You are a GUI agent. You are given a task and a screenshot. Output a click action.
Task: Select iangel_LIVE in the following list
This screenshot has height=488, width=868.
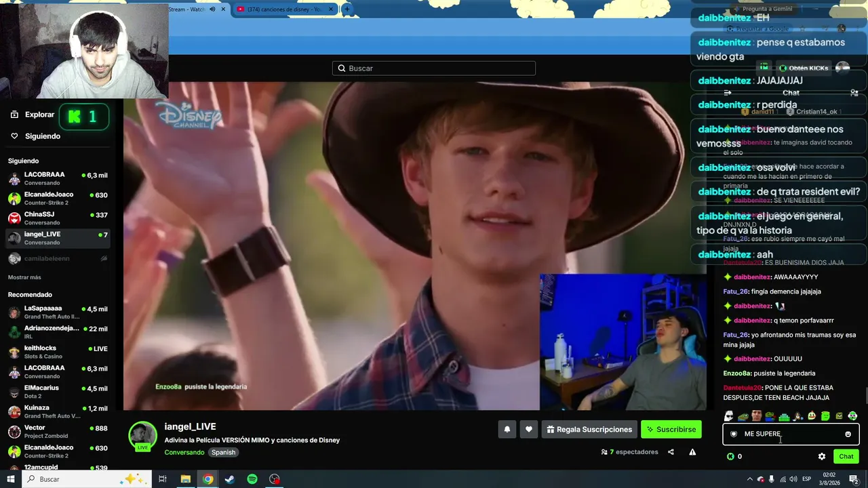(58, 238)
